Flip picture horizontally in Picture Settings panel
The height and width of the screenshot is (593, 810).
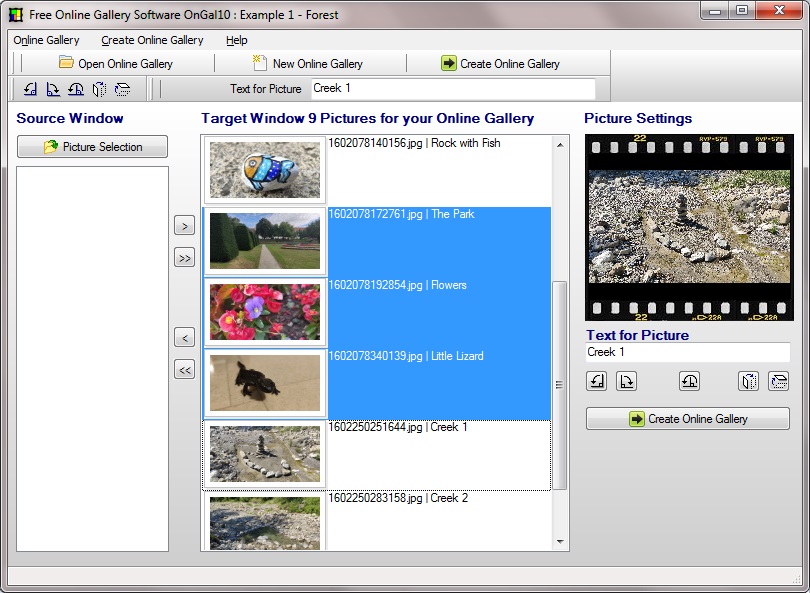(749, 381)
